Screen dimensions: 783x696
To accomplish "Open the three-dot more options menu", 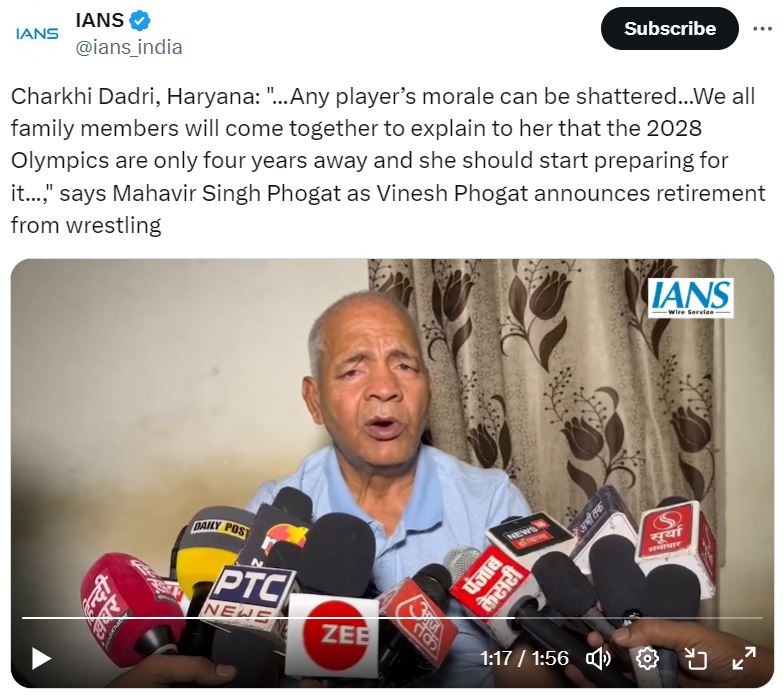I will (x=762, y=29).
